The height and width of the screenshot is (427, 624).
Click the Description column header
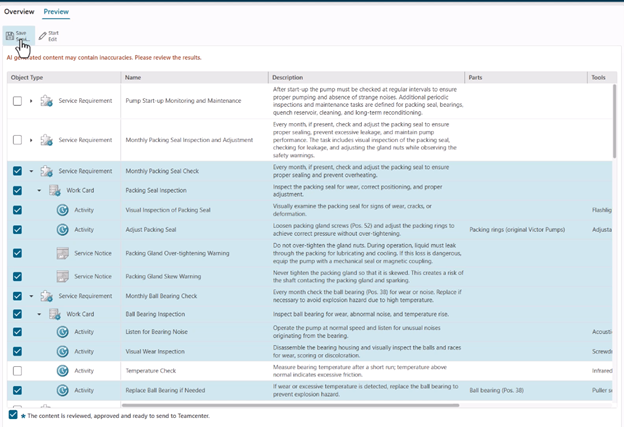tap(288, 77)
